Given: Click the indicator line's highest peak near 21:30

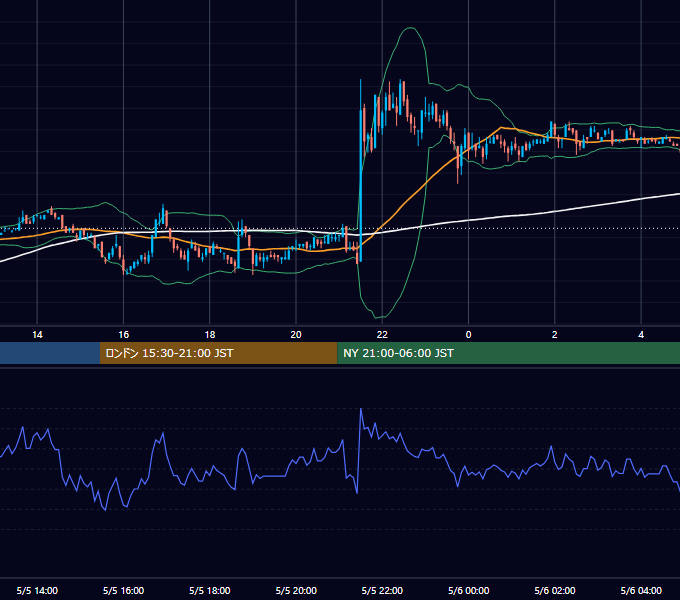Looking at the screenshot, I should pos(361,409).
